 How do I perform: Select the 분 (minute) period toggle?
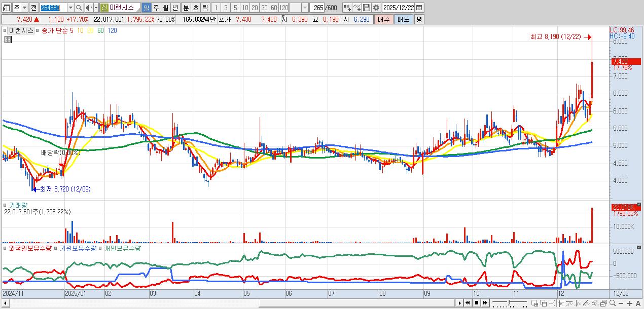pyautogui.click(x=185, y=8)
